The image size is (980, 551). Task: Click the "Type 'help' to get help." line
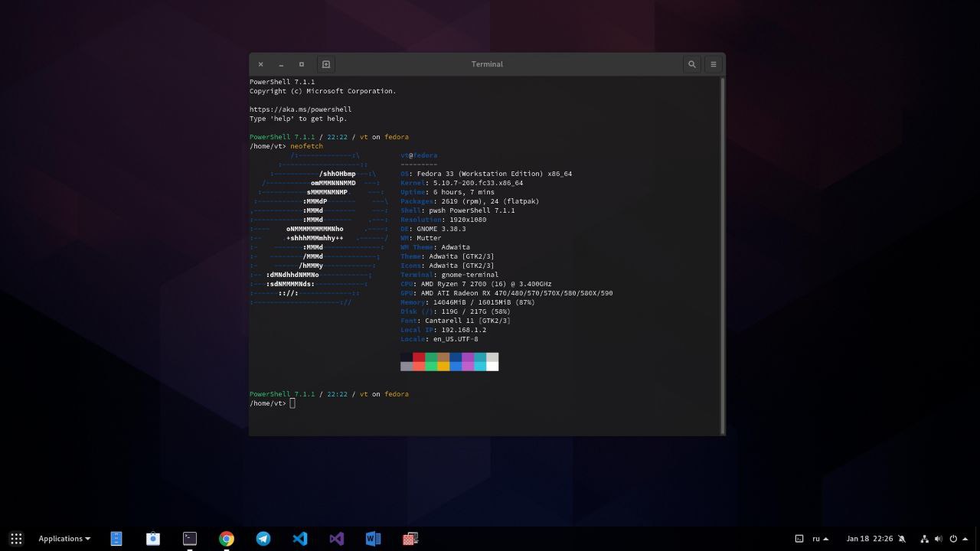[299, 119]
